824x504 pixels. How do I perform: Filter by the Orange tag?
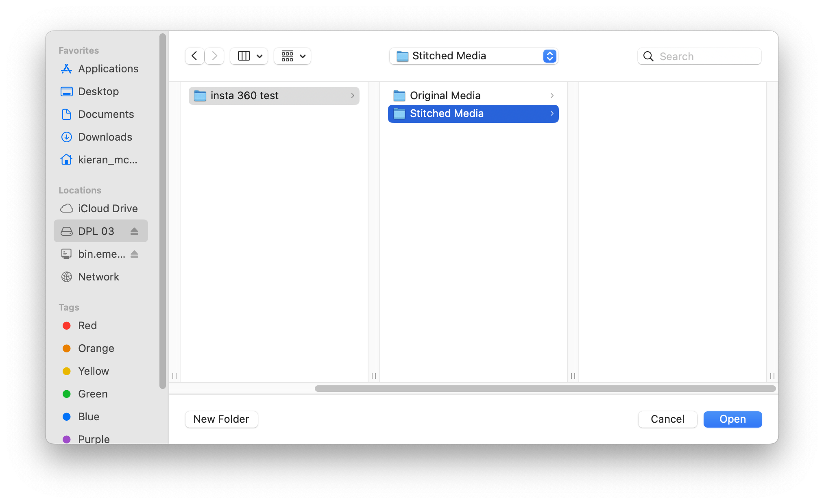coord(101,348)
